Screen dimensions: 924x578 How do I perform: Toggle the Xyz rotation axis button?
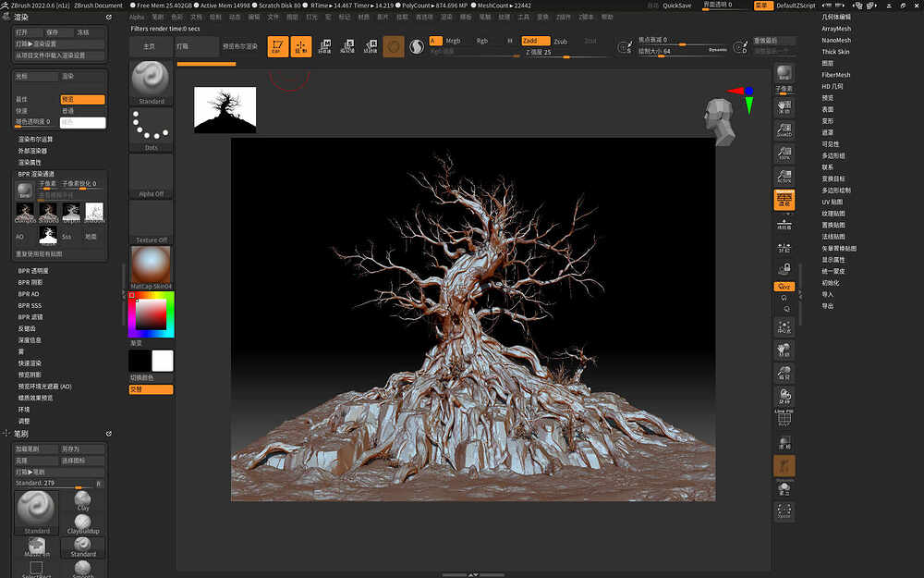(784, 287)
